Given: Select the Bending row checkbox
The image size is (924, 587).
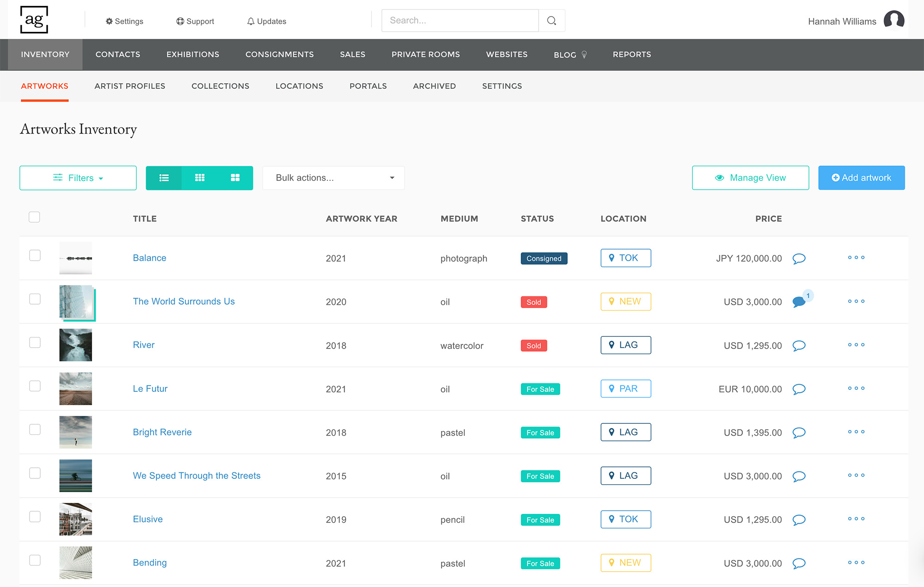Looking at the screenshot, I should pyautogui.click(x=35, y=560).
